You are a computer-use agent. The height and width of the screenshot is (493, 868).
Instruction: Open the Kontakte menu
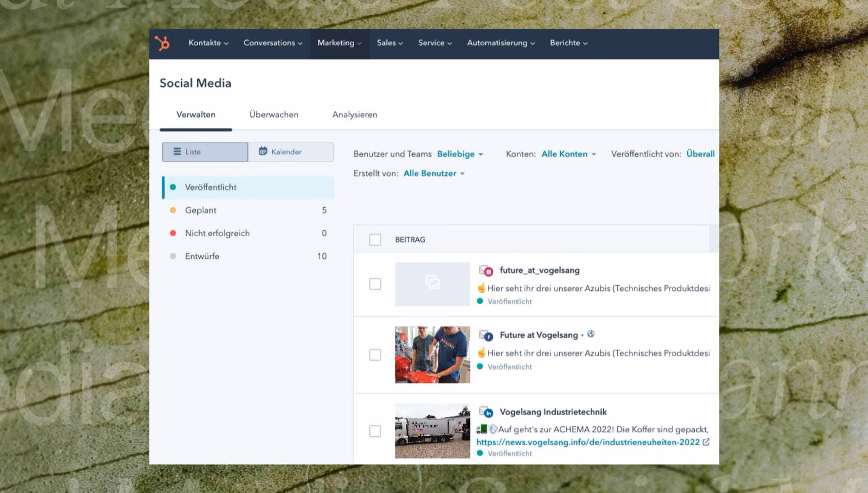[208, 43]
